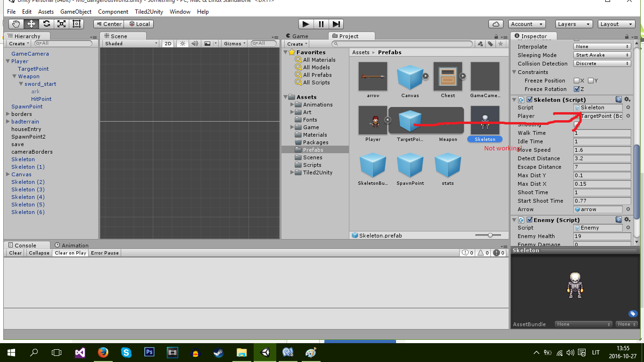Image resolution: width=644 pixels, height=362 pixels.
Task: Open the Assets menu
Action: pos(46,11)
